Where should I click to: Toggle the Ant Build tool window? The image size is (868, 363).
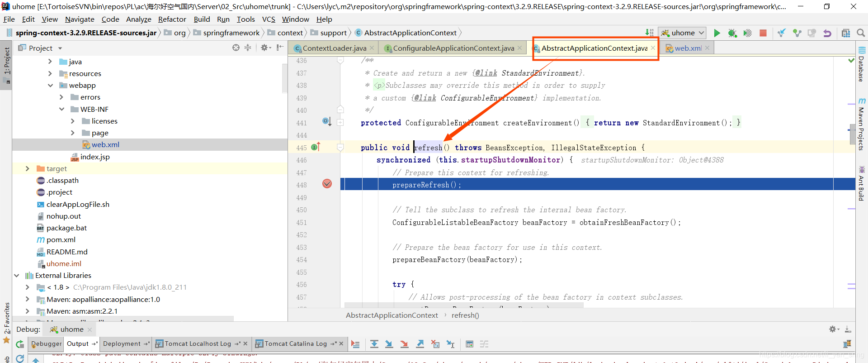click(862, 183)
